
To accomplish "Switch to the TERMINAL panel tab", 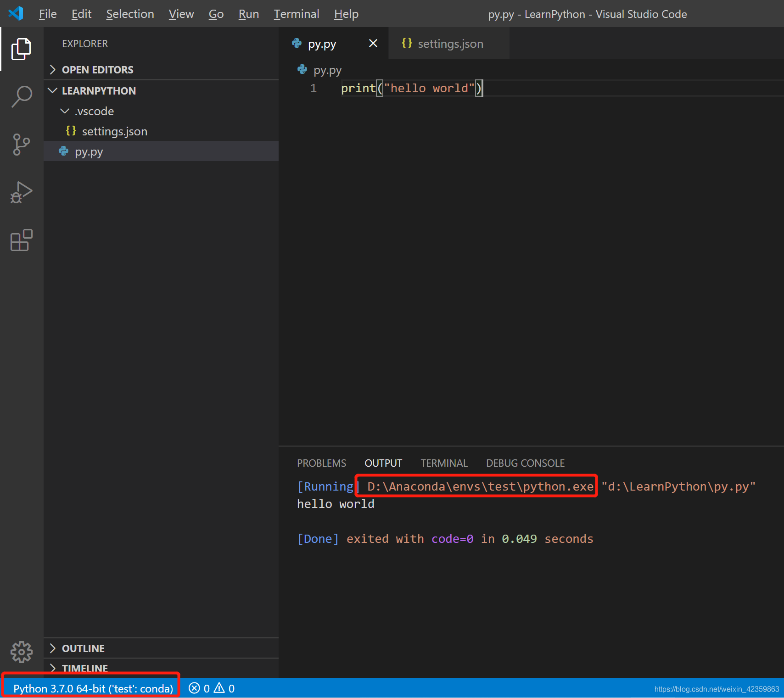I will (x=444, y=463).
